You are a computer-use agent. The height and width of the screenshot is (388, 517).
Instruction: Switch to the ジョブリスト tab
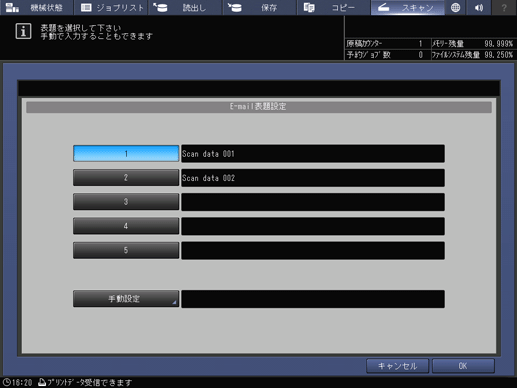111,7
